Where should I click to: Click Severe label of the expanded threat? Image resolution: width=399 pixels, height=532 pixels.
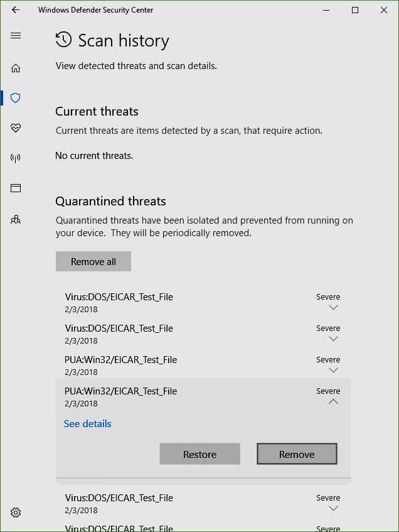328,391
